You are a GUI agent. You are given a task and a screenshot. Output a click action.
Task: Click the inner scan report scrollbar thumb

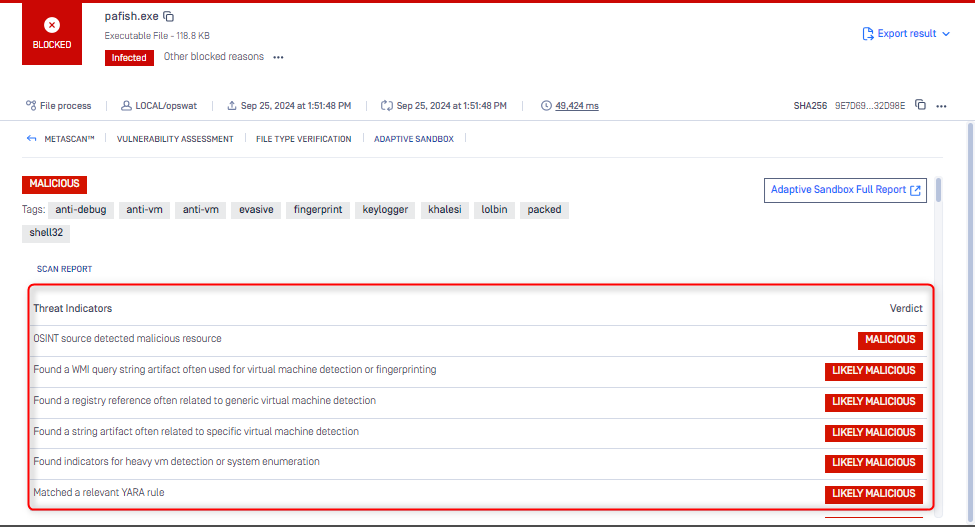coord(938,190)
